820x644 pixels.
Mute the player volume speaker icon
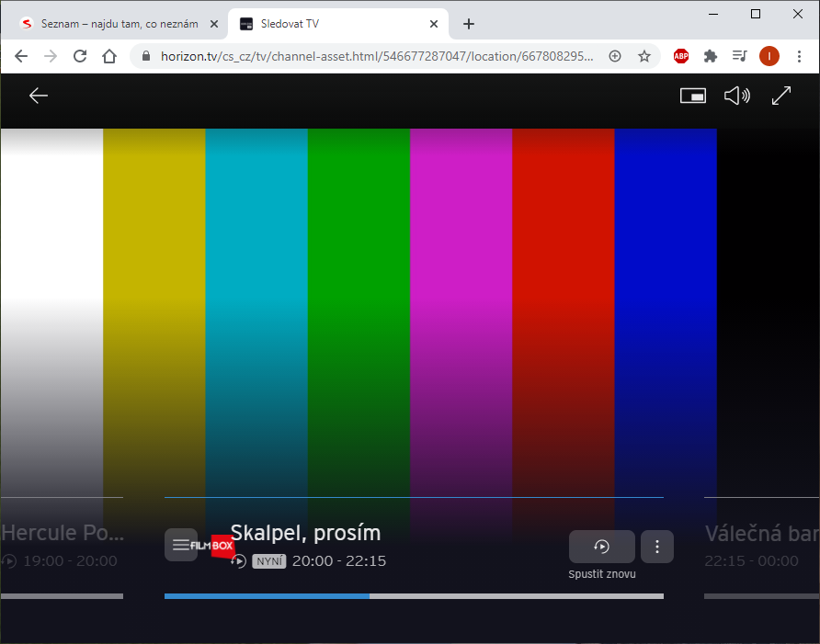(x=737, y=96)
